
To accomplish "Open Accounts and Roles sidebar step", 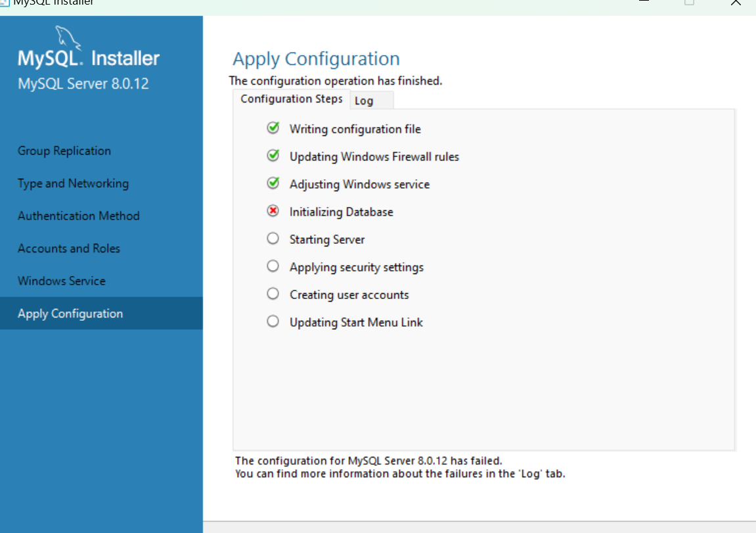I will click(x=69, y=248).
